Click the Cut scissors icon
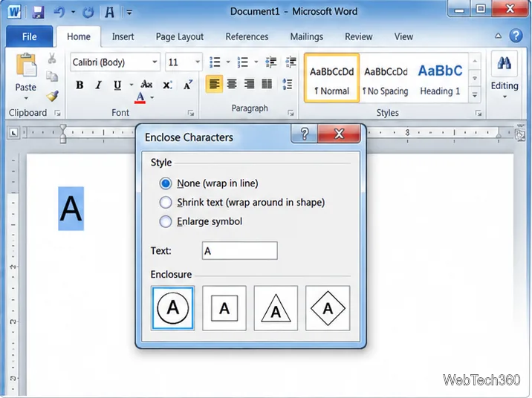The width and height of the screenshot is (532, 398). 52,59
